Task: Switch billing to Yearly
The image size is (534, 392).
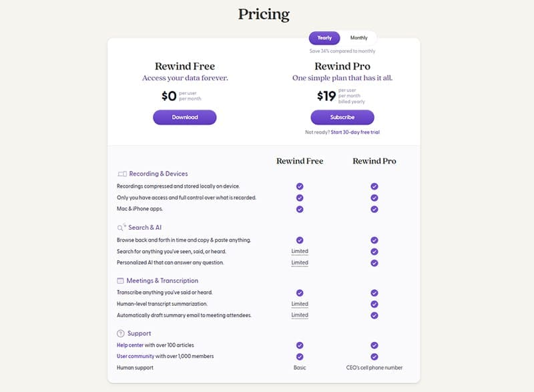Action: click(x=324, y=38)
